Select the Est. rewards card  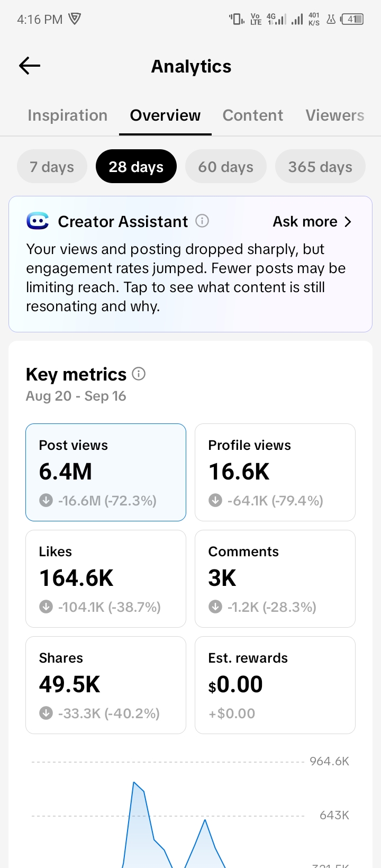coord(275,685)
